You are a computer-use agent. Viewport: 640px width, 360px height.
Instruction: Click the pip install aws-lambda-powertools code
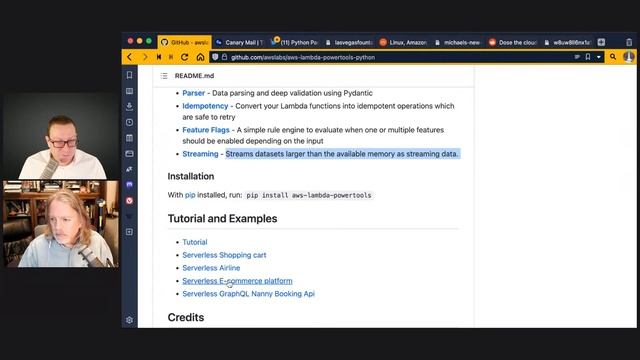click(309, 196)
